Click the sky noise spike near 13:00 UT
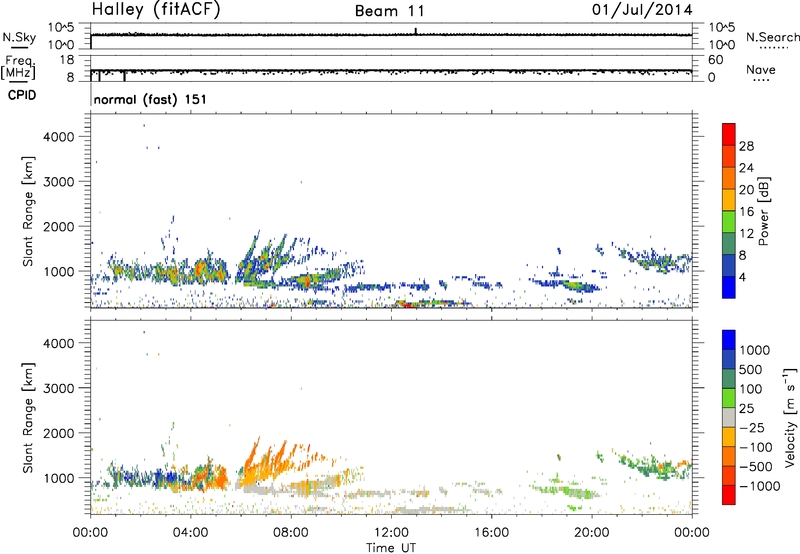Screen dimensions: 800x554 point(416,31)
